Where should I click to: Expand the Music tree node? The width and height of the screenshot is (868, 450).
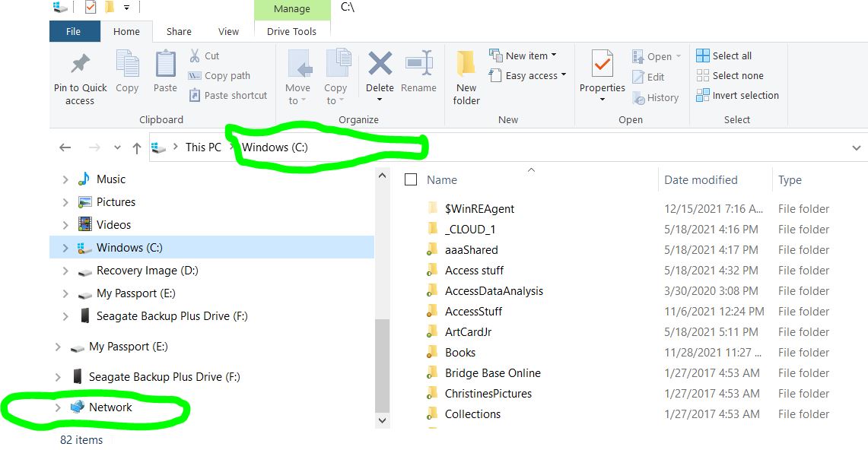pyautogui.click(x=65, y=179)
